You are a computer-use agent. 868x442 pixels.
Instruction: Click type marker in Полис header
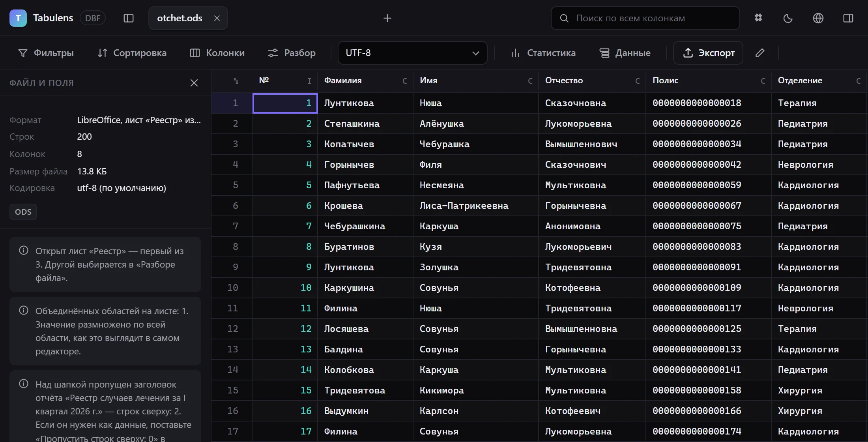[x=763, y=81]
